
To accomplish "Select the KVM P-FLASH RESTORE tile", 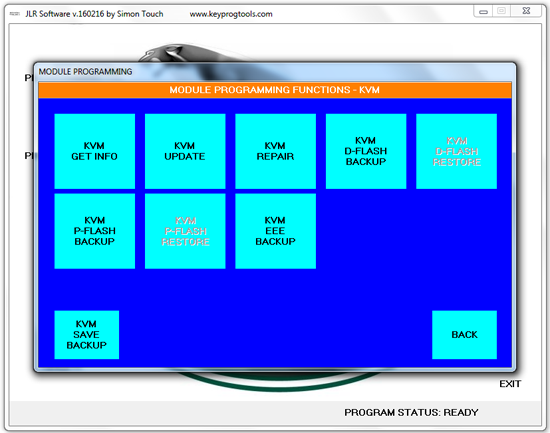I will pyautogui.click(x=185, y=231).
